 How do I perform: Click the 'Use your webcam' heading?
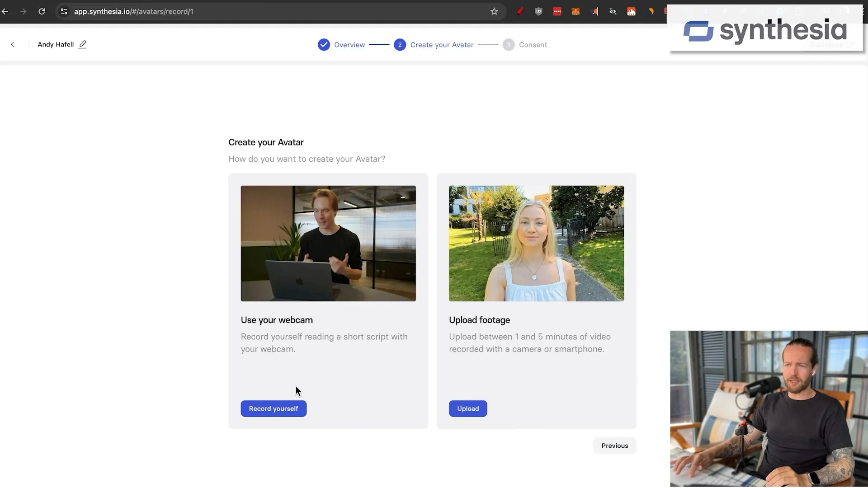[277, 320]
